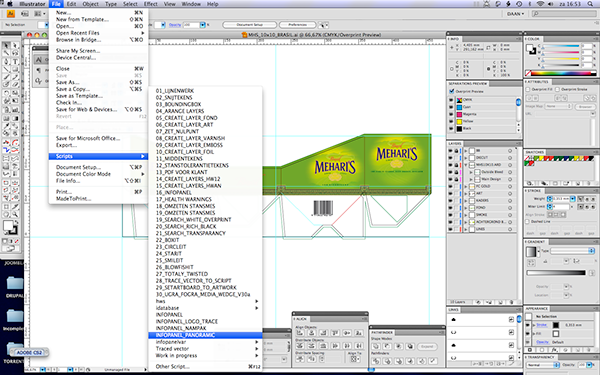Open the DAAN workspace switcher
600x375 pixels.
pos(515,14)
